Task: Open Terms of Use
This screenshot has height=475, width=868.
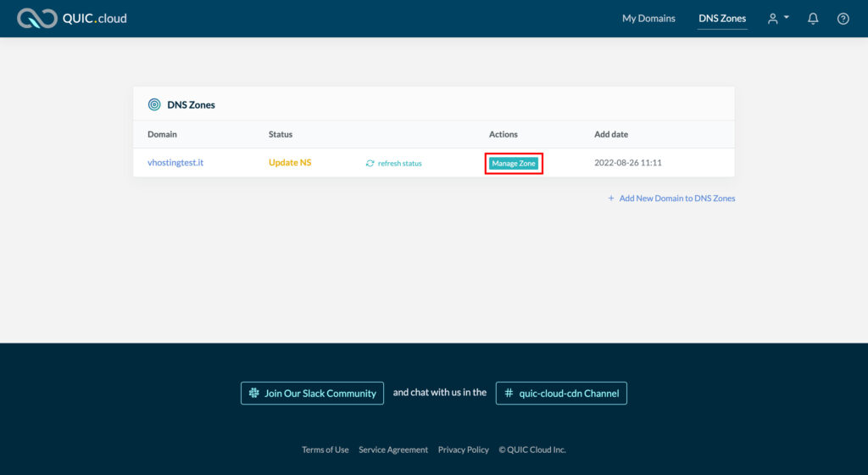Action: point(325,450)
